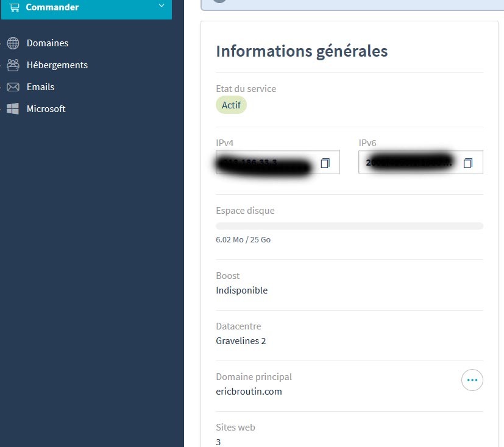Copy the IPv4 address with copy icon
Screen dimensions: 504x447
click(x=325, y=163)
